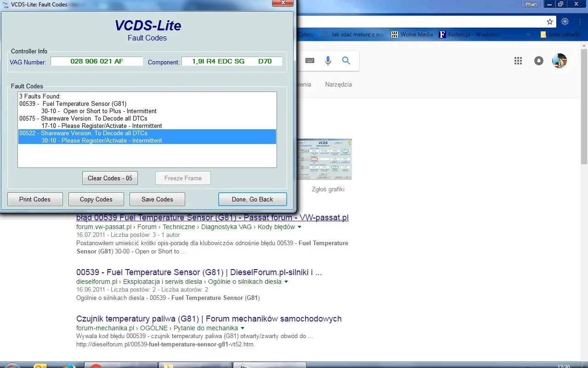Bookmark this page with the star icon in Chrome
Image resolution: width=588 pixels, height=368 pixels.
(550, 22)
